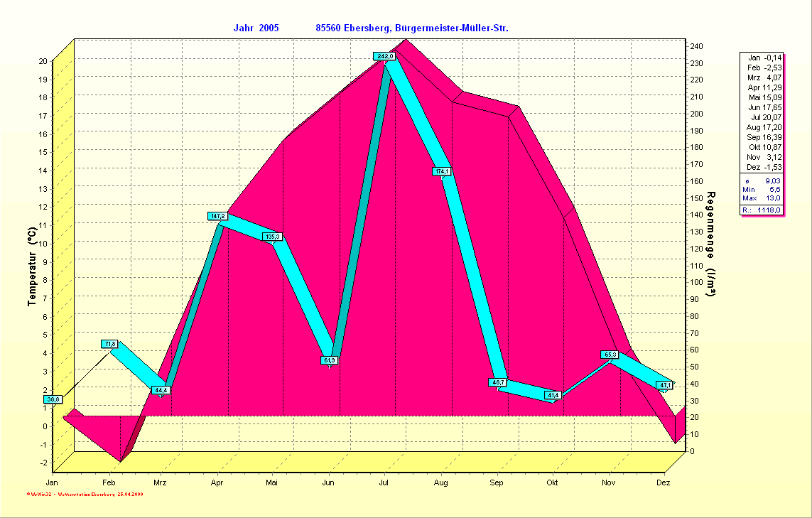Select the 174,1 rainfall data label
This screenshot has width=812, height=518.
[441, 171]
